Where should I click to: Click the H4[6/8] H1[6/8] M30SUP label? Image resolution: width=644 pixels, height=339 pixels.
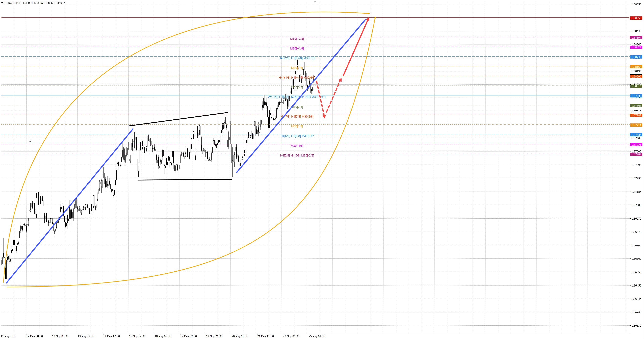tap(297, 136)
